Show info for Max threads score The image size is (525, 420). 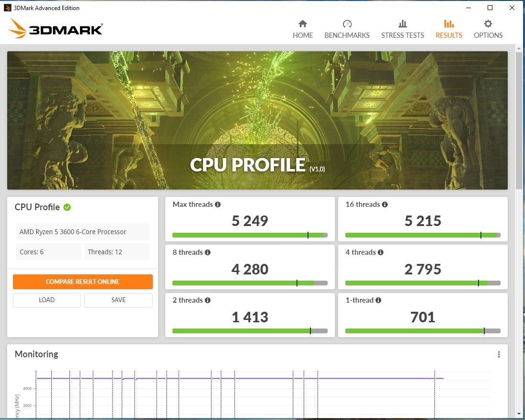217,204
